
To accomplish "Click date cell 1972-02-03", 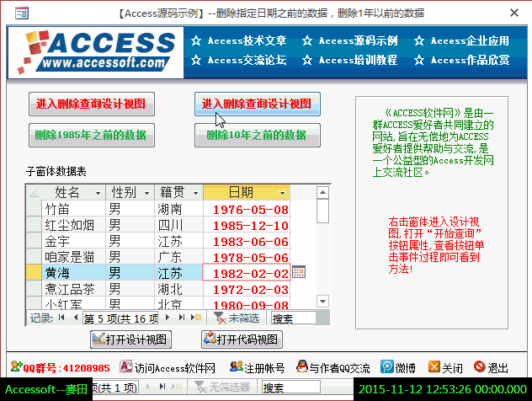I will pos(247,289).
